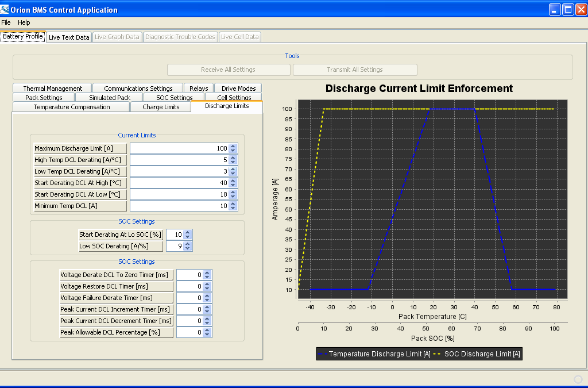Viewport: 588px width, 388px height.
Task: Decrease Peak Current DCL Decrement Timer
Action: tap(207, 324)
